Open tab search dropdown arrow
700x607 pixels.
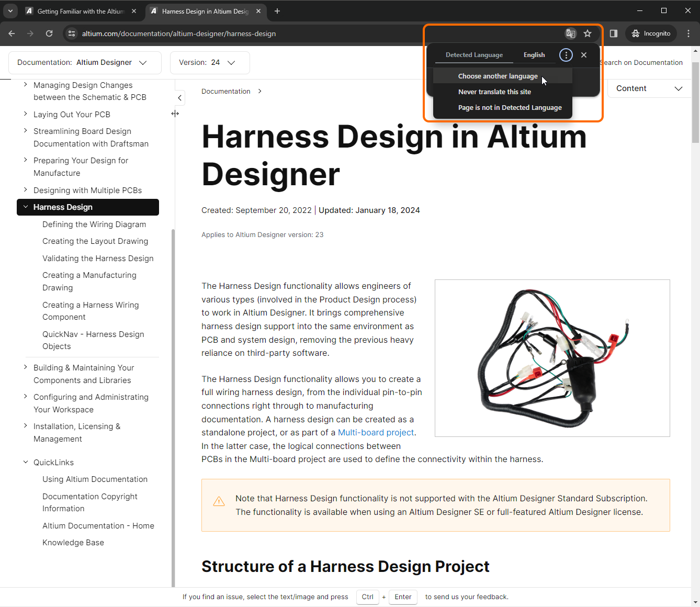(x=10, y=11)
